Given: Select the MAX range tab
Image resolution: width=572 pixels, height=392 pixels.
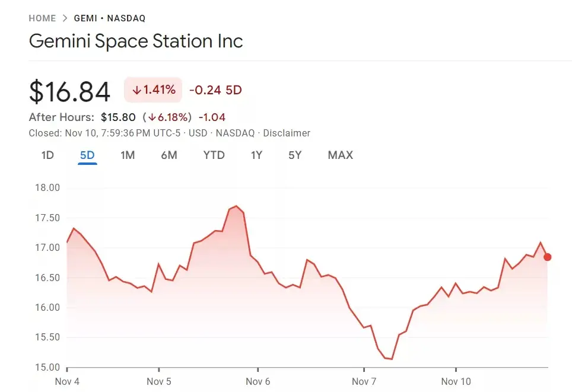Looking at the screenshot, I should pos(340,155).
